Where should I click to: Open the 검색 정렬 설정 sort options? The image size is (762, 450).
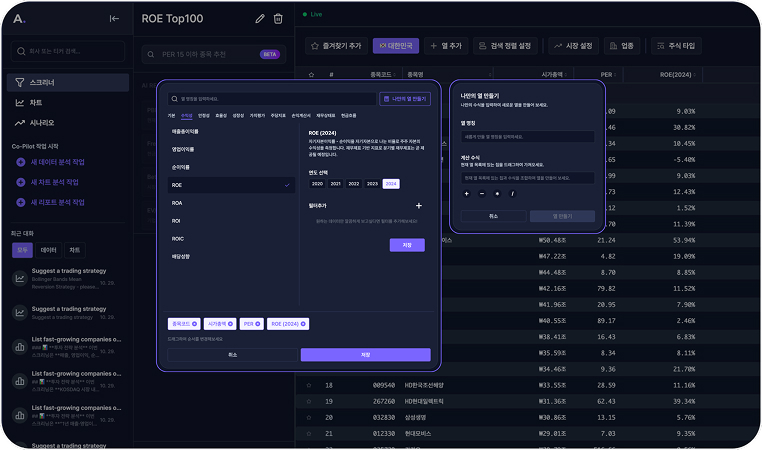[507, 46]
